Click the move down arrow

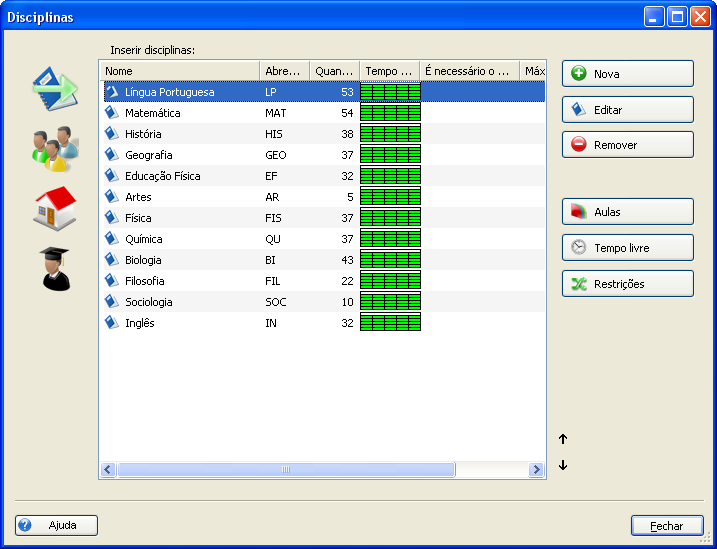pos(563,465)
